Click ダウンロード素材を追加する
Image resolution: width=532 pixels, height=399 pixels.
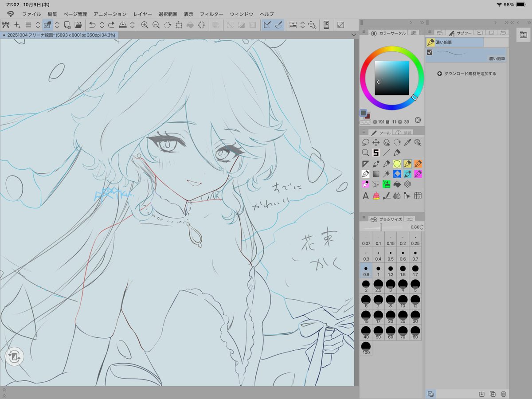pos(467,74)
